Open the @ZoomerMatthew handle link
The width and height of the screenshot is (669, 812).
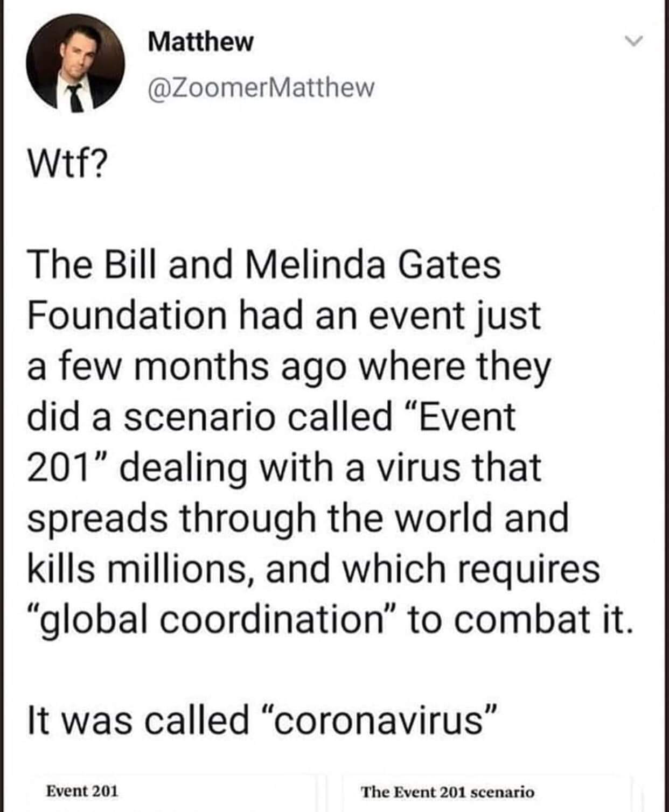260,87
